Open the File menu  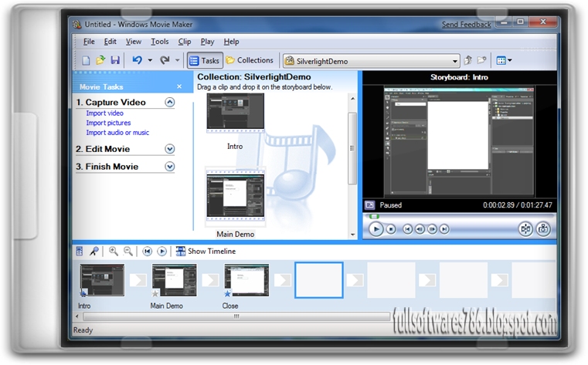[89, 42]
